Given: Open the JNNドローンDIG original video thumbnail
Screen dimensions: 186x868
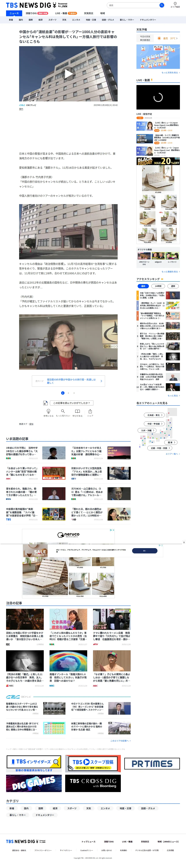Looking at the screenshot, I should pyautogui.click(x=144, y=256).
